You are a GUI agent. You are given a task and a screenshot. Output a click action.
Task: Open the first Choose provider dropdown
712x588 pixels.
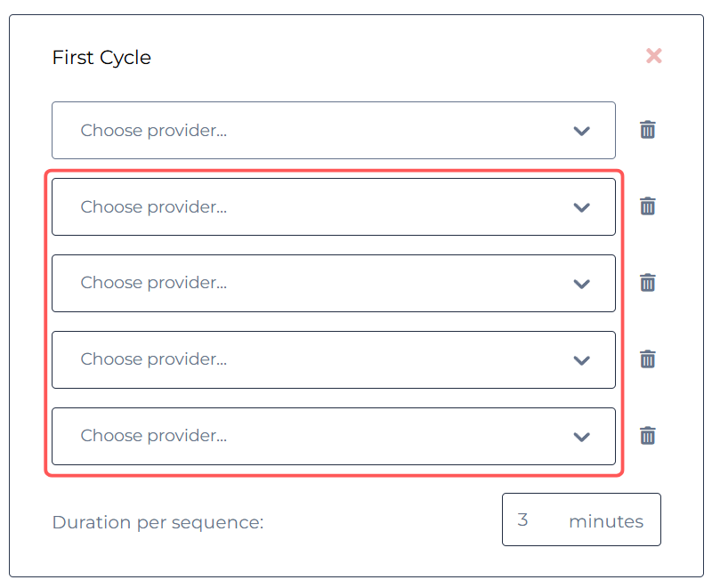(334, 130)
